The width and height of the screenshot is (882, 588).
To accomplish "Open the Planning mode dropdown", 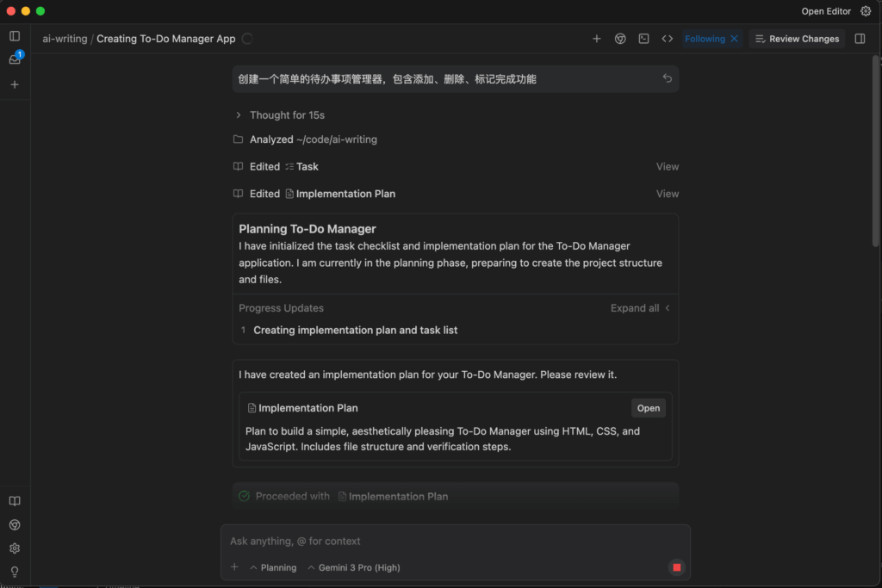I will (273, 567).
